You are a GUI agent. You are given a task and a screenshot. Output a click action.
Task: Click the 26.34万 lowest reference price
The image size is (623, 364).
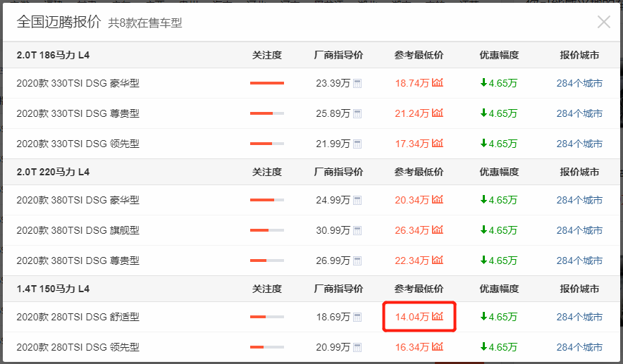click(x=412, y=230)
